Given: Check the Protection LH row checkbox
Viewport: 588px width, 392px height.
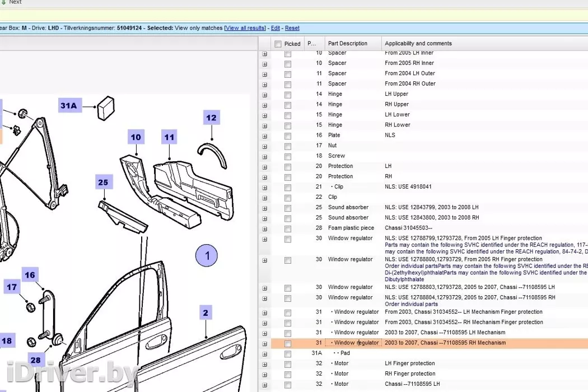Looking at the screenshot, I should tap(288, 167).
